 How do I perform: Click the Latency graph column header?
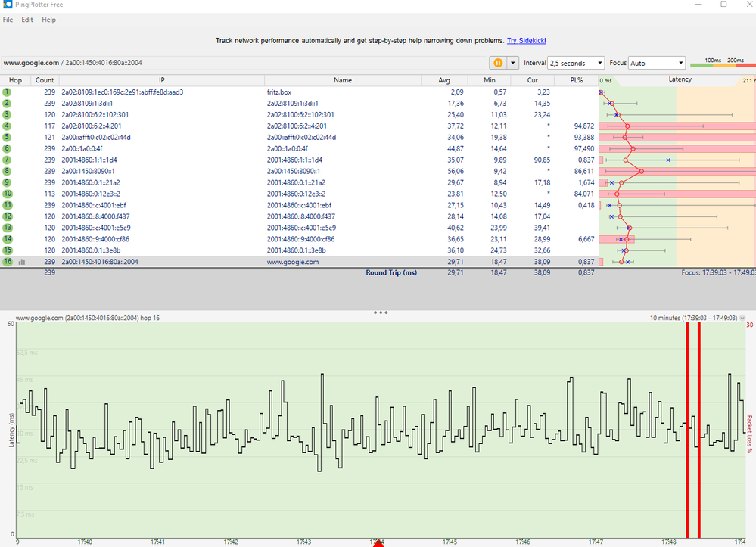[x=680, y=79]
